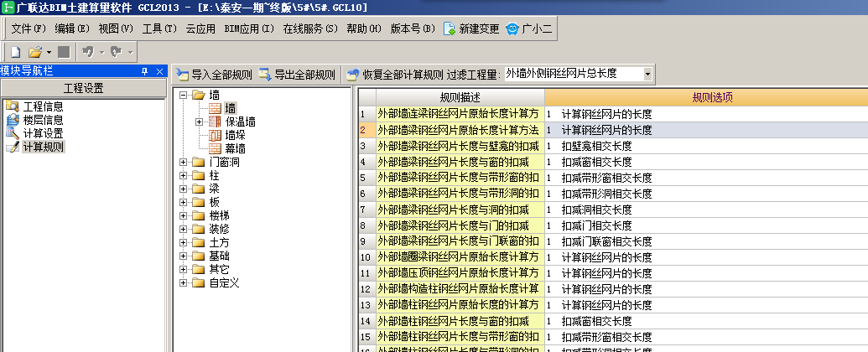Expand the 梁 folder
This screenshot has width=868, height=352.
point(183,189)
